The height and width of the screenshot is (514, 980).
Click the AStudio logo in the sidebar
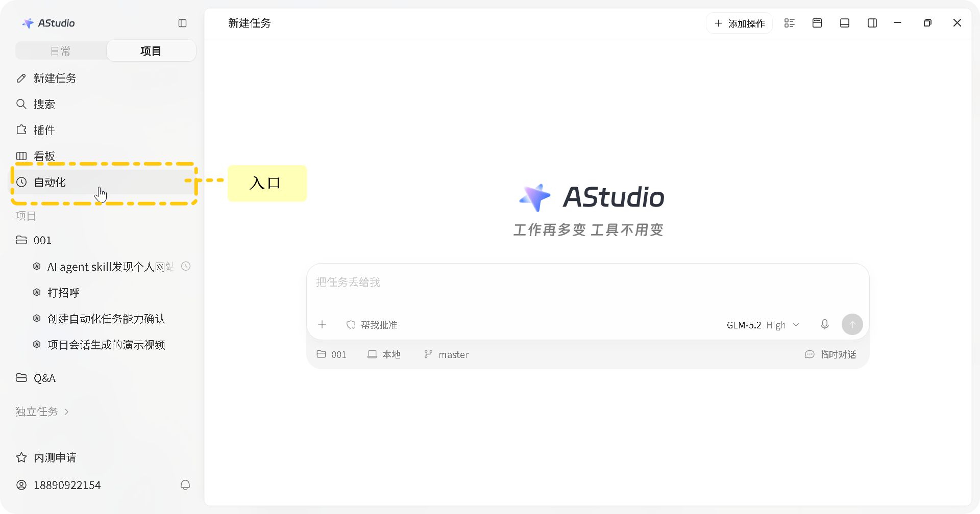coord(48,23)
